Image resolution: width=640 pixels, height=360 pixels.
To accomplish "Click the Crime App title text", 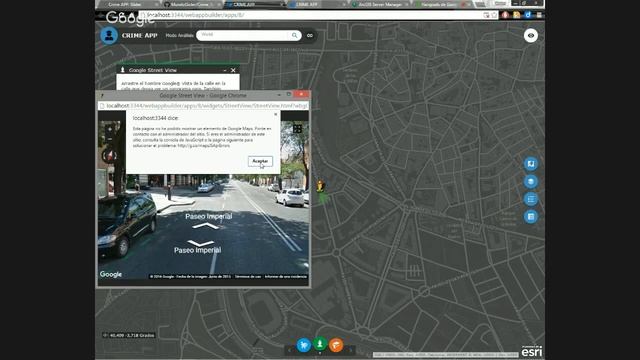I will tap(139, 36).
